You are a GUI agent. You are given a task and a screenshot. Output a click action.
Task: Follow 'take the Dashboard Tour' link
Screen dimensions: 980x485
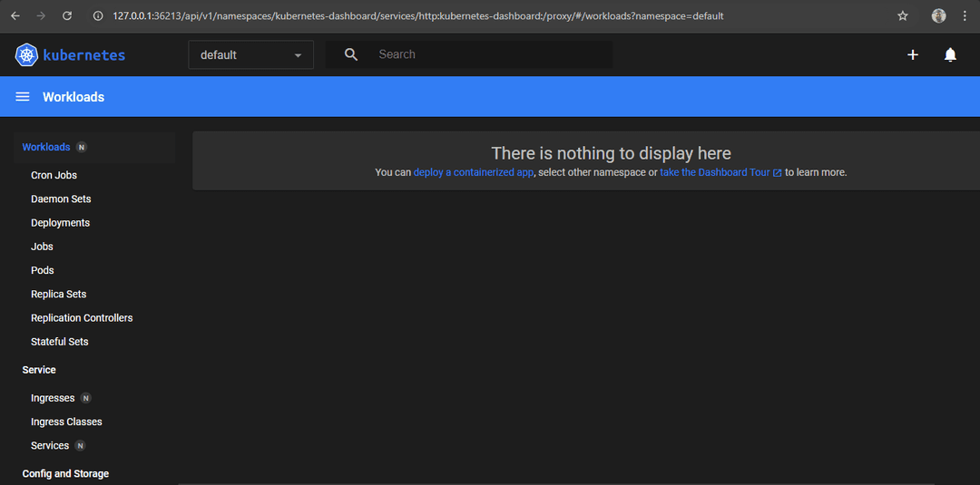click(715, 172)
